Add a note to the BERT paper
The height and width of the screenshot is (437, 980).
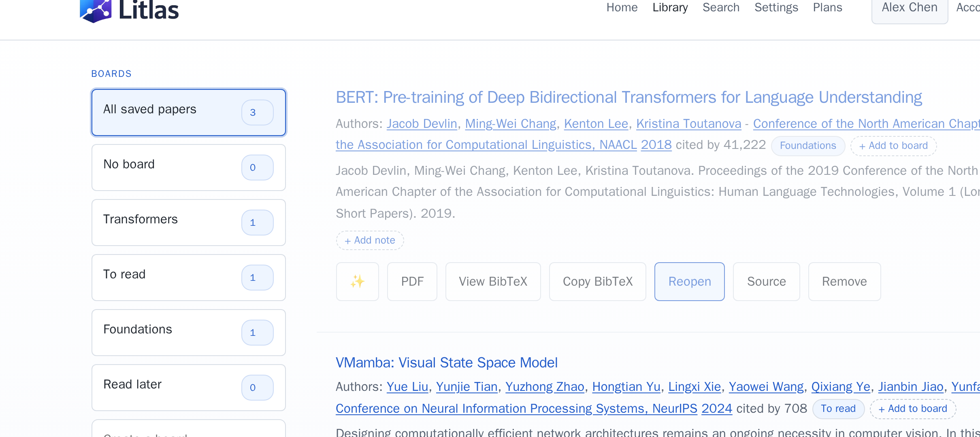click(370, 240)
